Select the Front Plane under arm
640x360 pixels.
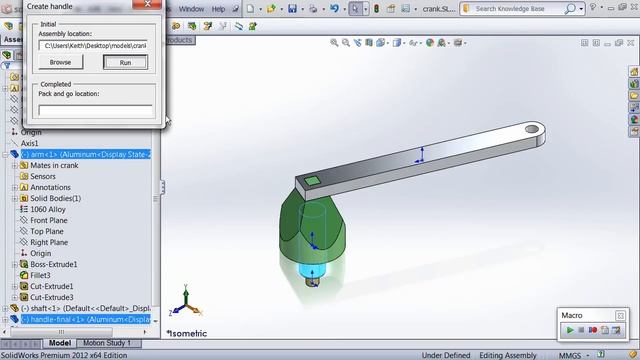click(x=49, y=220)
